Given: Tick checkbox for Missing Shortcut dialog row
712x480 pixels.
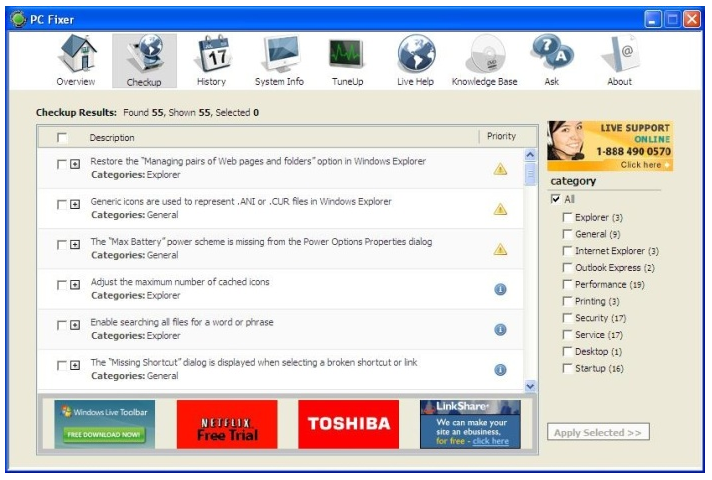Looking at the screenshot, I should 62,365.
